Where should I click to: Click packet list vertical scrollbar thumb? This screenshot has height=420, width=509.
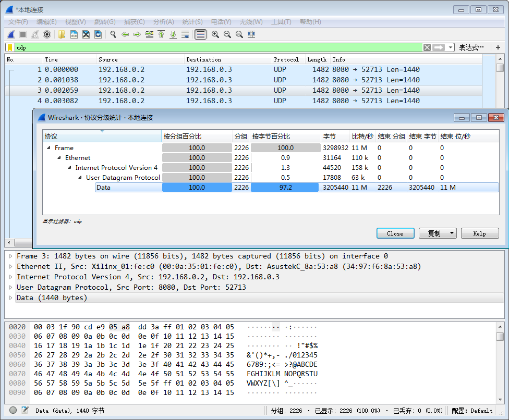click(x=500, y=68)
